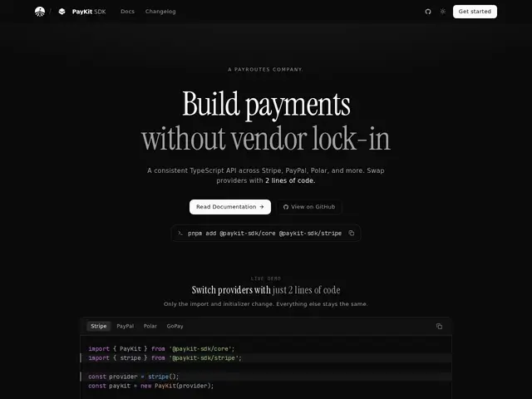Click 'new PayKit(provider)' code line

(x=151, y=386)
